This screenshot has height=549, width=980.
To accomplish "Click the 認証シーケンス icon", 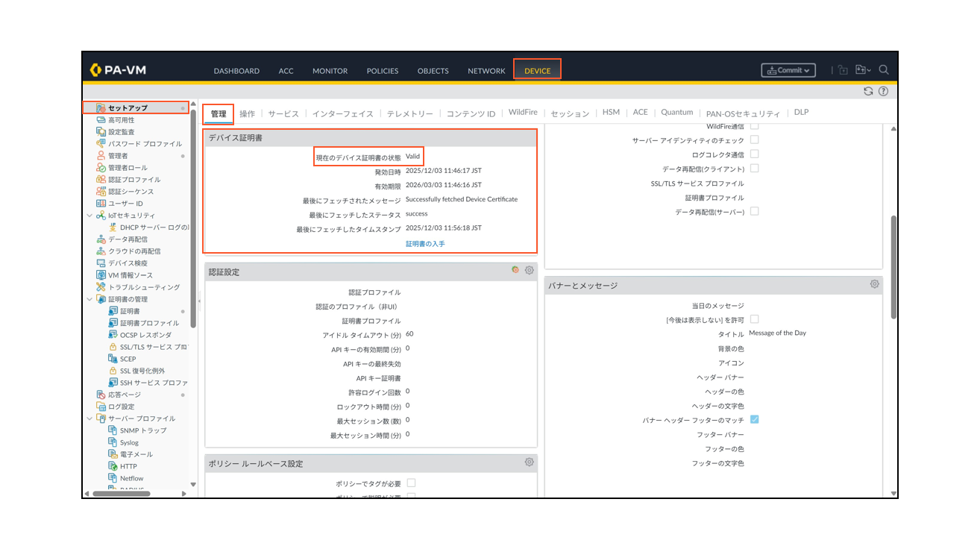I will point(101,192).
